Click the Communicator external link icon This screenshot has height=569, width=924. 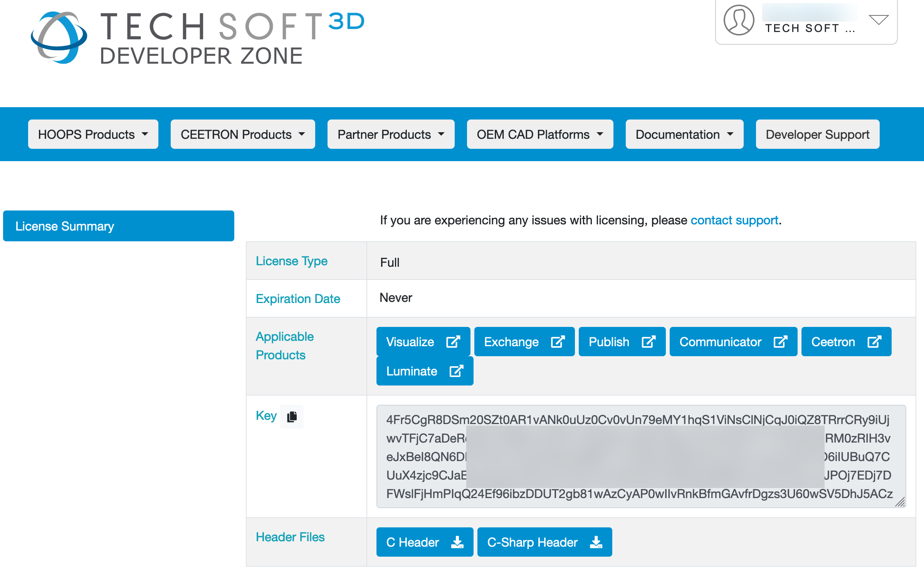click(780, 342)
